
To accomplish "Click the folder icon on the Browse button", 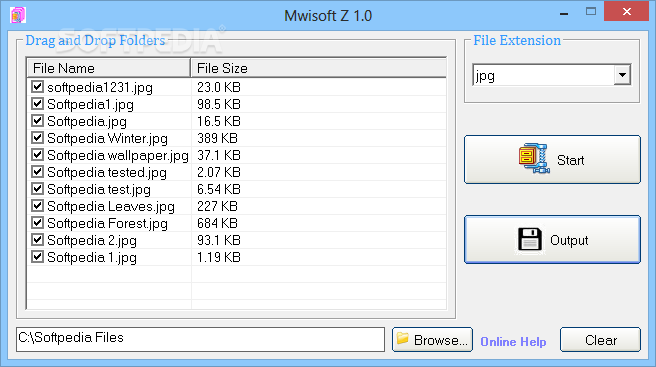I will point(402,338).
